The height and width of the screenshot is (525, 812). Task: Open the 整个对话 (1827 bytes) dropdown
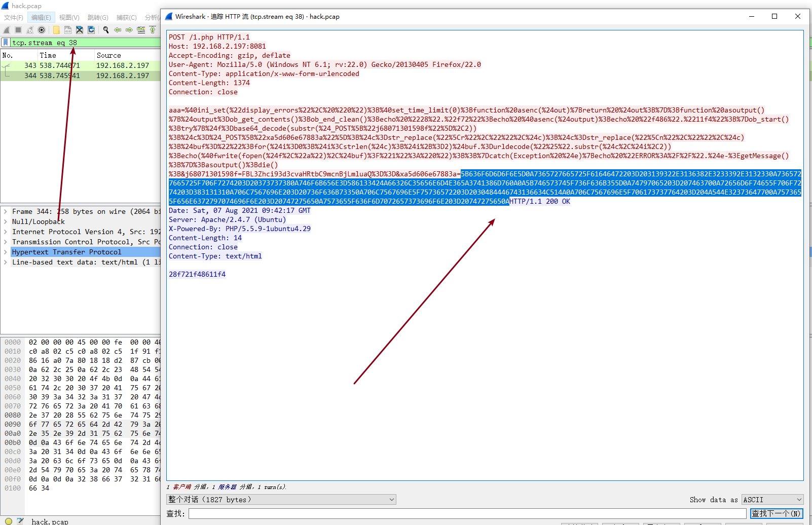pyautogui.click(x=281, y=500)
